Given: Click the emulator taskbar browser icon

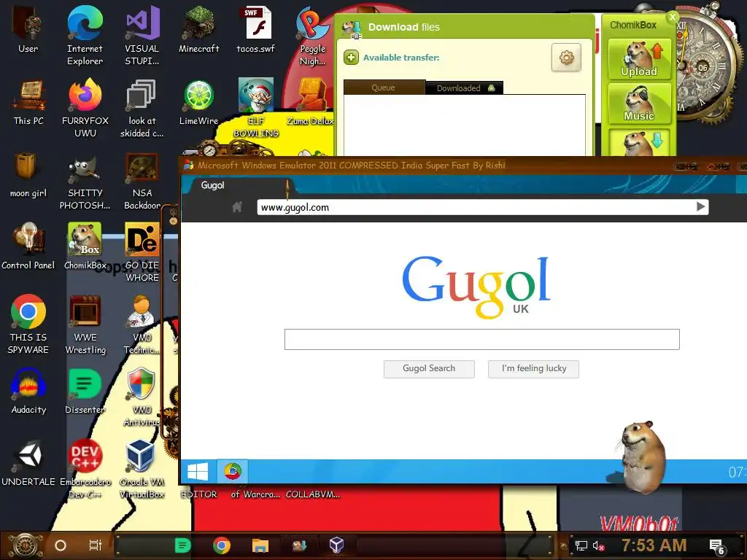Looking at the screenshot, I should pos(233,472).
